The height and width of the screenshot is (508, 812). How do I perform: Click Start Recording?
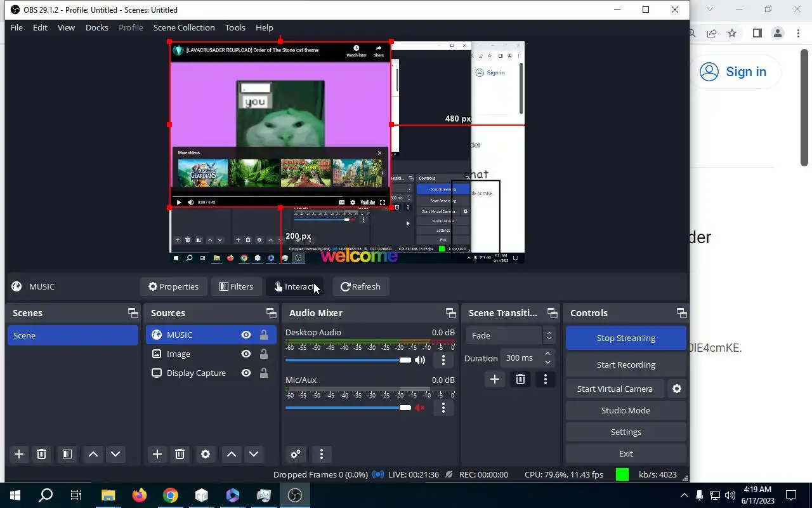(x=625, y=364)
